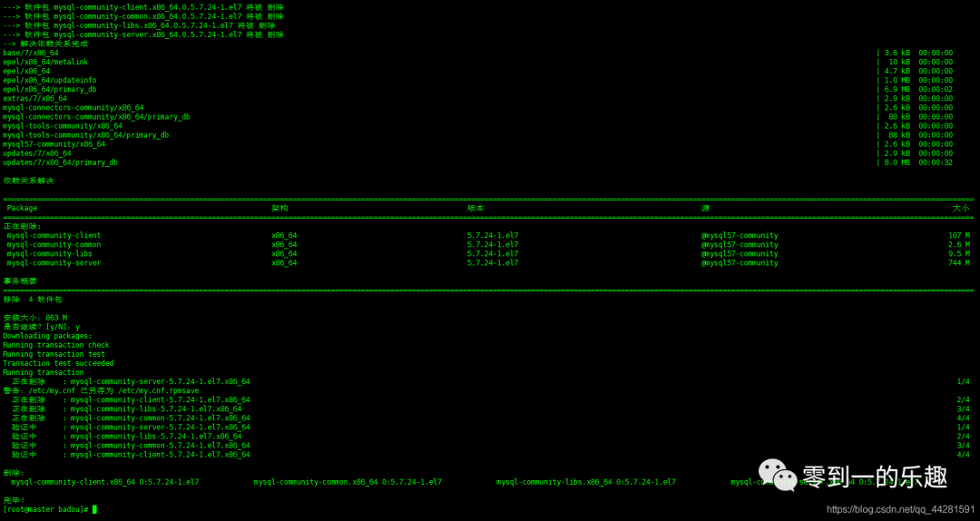Select the '大小' column header

pyautogui.click(x=961, y=208)
